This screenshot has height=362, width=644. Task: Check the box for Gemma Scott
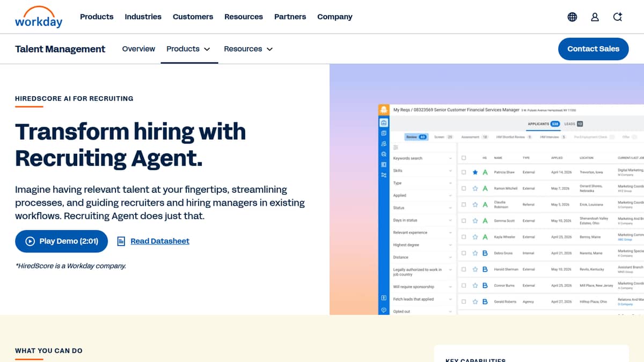(464, 221)
